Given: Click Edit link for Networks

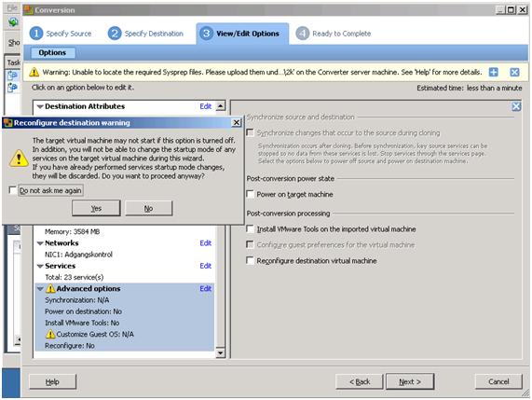Looking at the screenshot, I should [x=206, y=243].
